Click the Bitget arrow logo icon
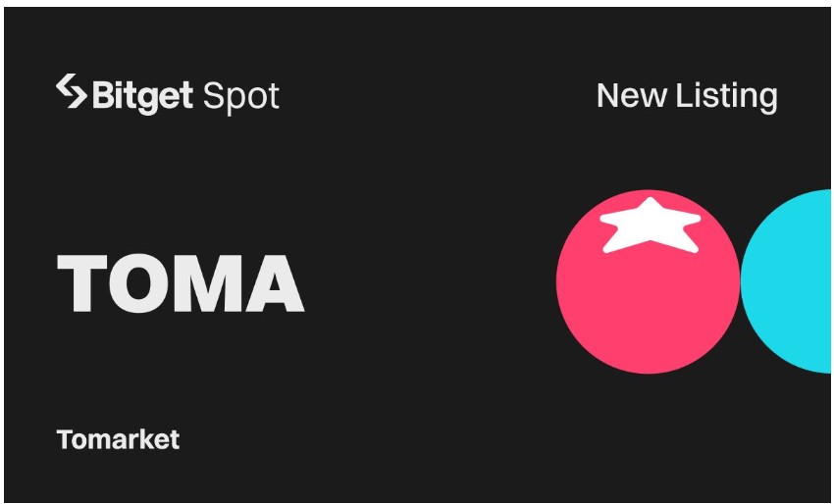The image size is (834, 504). [x=72, y=91]
